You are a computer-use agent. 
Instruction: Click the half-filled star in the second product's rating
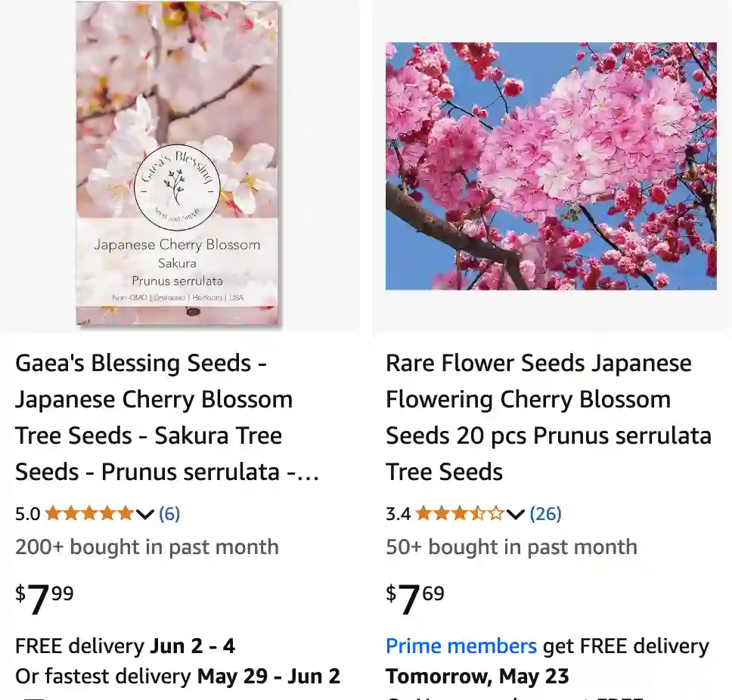479,513
